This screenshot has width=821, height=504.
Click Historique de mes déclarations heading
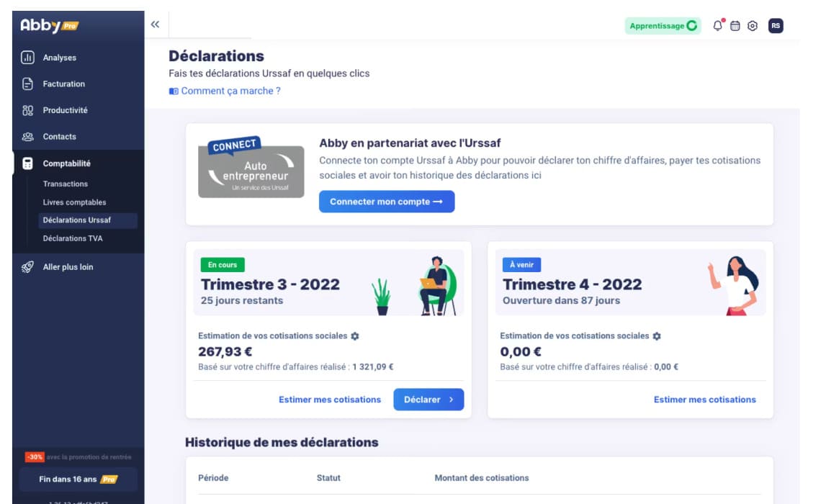tap(282, 442)
